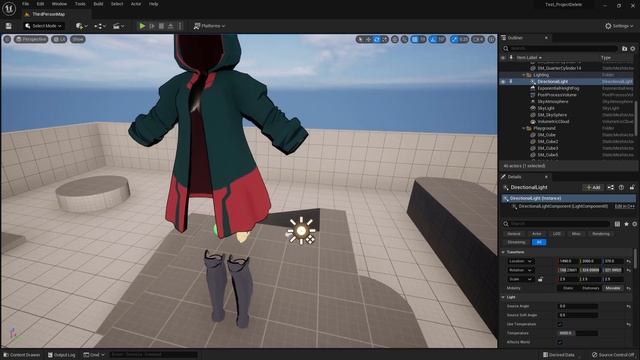640x360 pixels.
Task: Toggle world/local coordinate system globe icon
Action: 395,39
